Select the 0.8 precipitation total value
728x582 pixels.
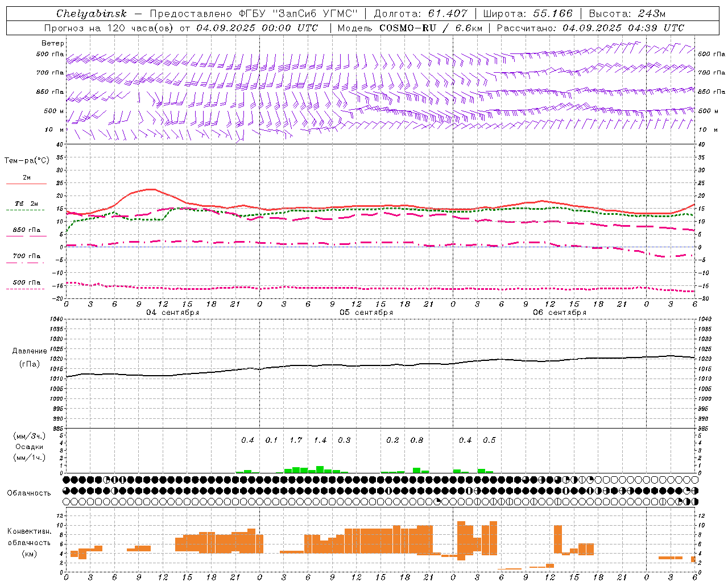417,440
